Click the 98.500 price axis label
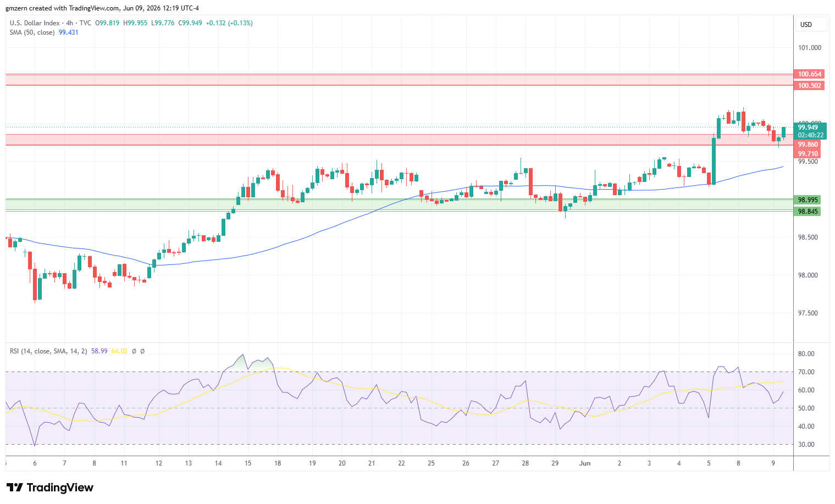The width and height of the screenshot is (835, 504). (x=808, y=237)
